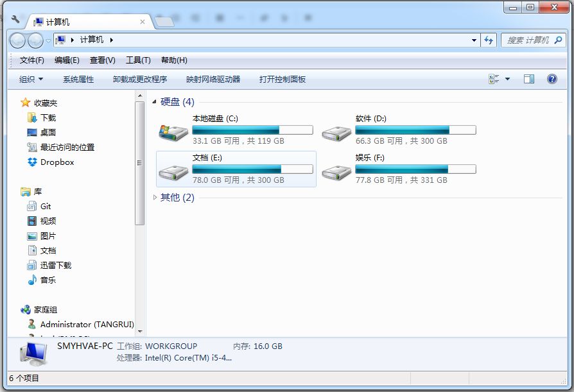The width and height of the screenshot is (574, 392).
Task: Click the SMYHVAE-PC computer icon in details pane
Action: (33, 354)
